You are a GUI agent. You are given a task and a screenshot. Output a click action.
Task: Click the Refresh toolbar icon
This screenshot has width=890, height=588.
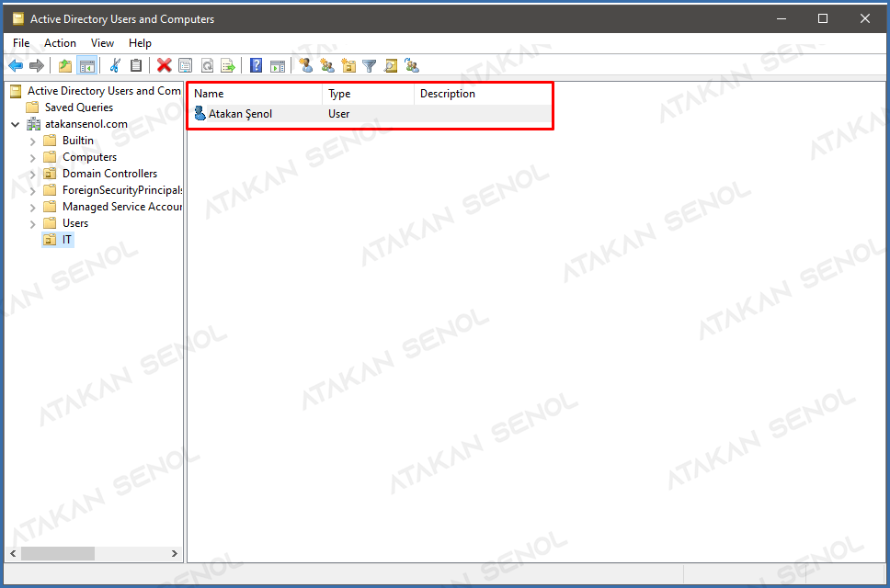(x=207, y=66)
